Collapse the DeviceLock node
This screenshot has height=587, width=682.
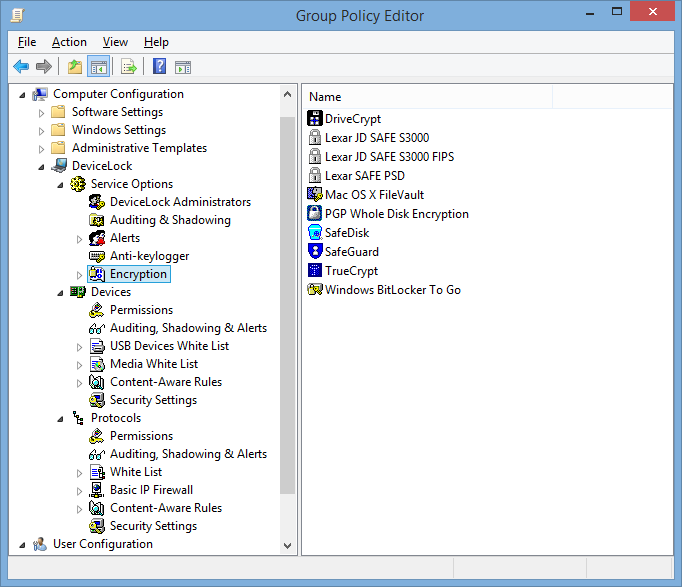[x=41, y=167]
